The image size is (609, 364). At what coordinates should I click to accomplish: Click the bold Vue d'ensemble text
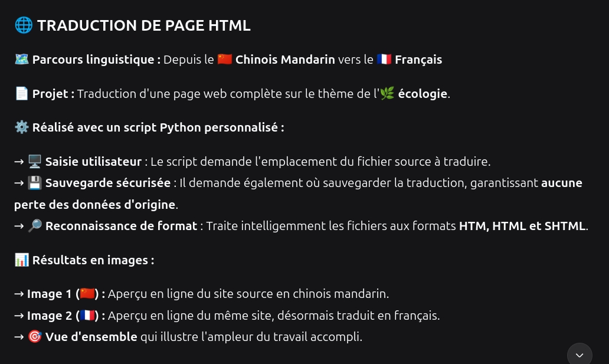(x=91, y=337)
